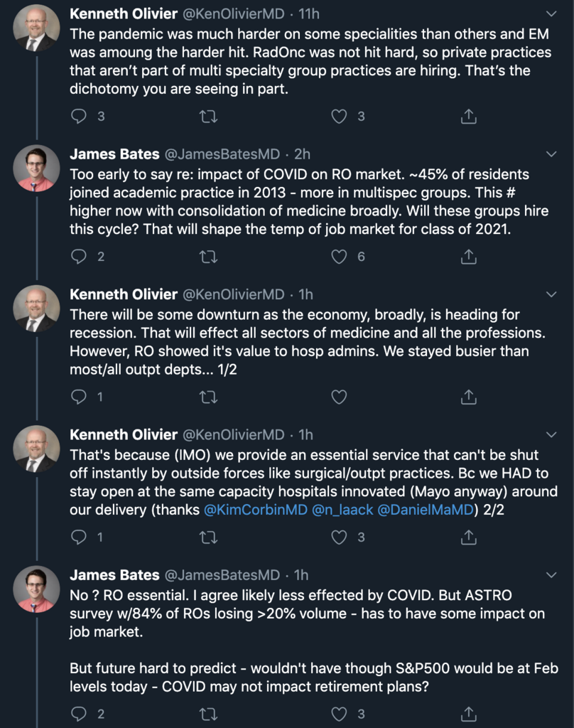The width and height of the screenshot is (574, 728).
Task: Share the 1/2 tweet about recession
Action: [x=469, y=397]
